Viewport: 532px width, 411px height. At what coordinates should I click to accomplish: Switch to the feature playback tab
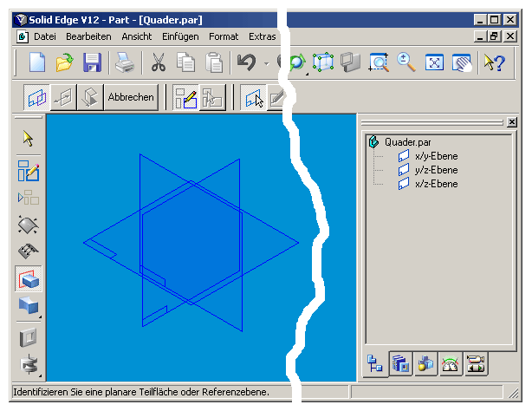point(476,364)
